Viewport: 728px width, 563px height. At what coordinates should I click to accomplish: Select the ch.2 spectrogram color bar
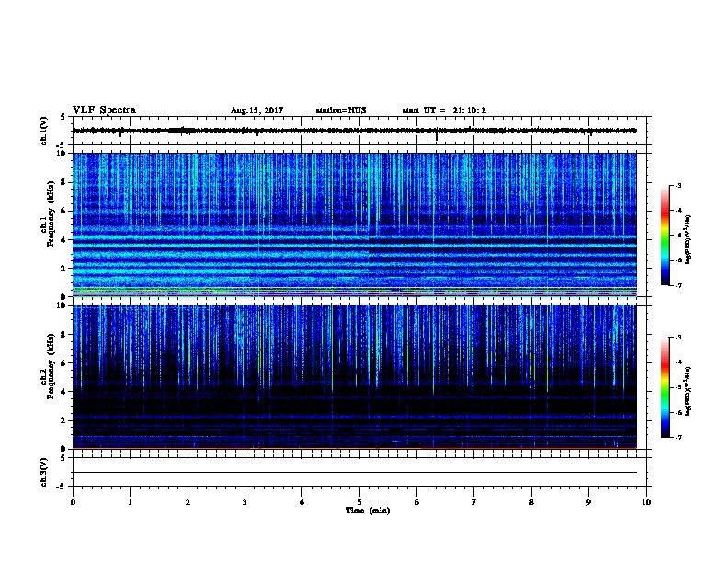tap(665, 387)
